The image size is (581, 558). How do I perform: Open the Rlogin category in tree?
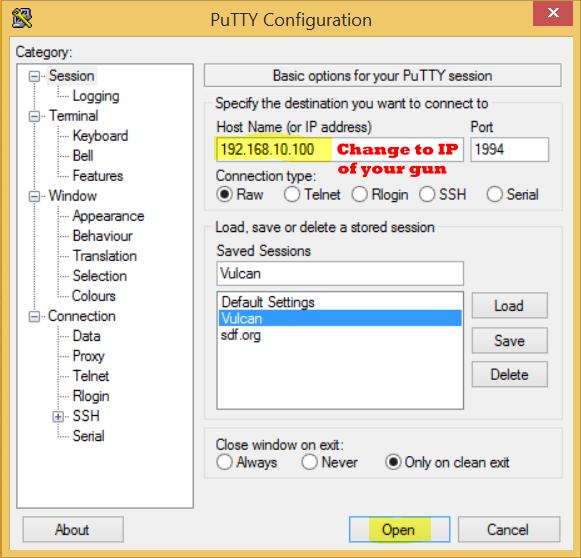click(91, 396)
